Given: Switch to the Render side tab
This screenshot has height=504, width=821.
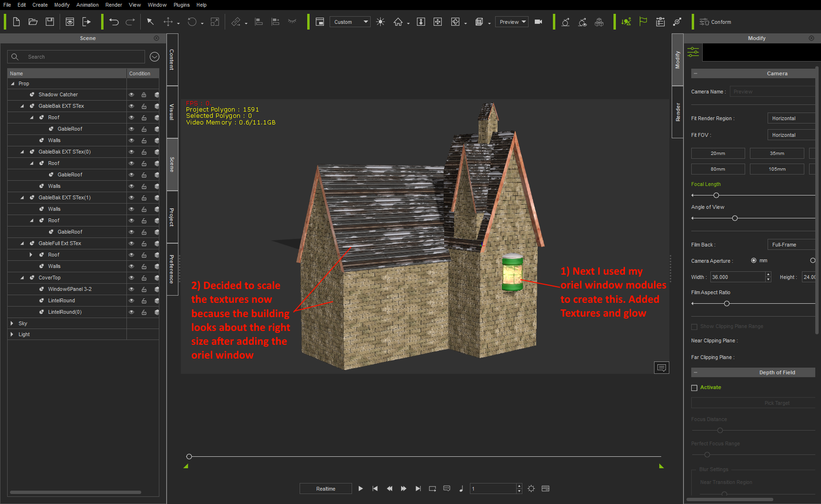Looking at the screenshot, I should (x=678, y=112).
